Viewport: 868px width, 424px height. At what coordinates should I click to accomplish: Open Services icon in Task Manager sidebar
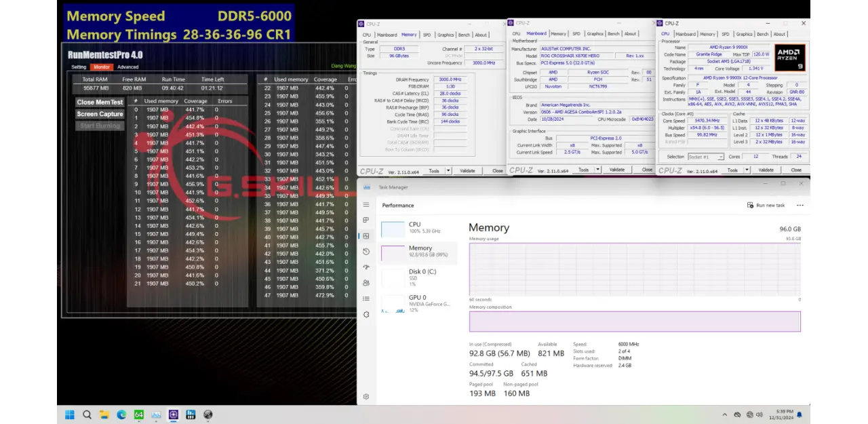366,314
